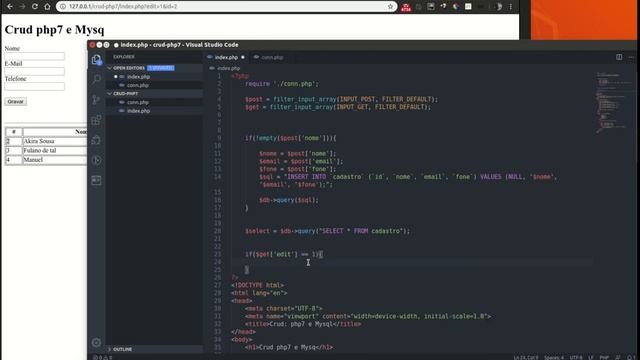Collapse the CRUD-PHP7 folder section
This screenshot has width=640, height=360.
pos(154,93)
